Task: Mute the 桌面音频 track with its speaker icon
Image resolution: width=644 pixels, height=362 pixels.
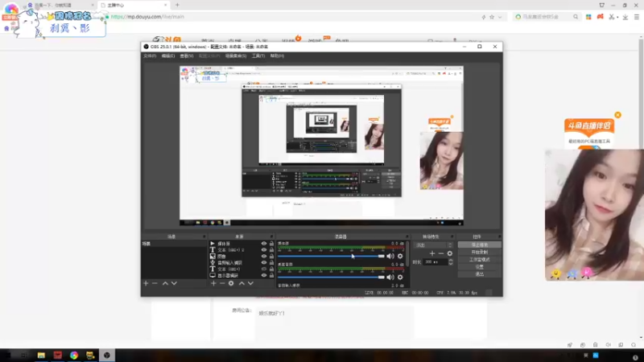Action: click(390, 277)
